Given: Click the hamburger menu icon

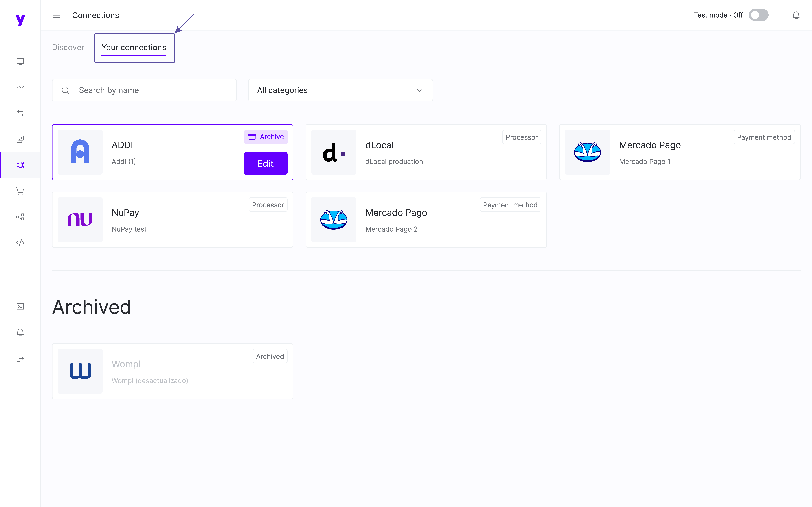Looking at the screenshot, I should (56, 15).
